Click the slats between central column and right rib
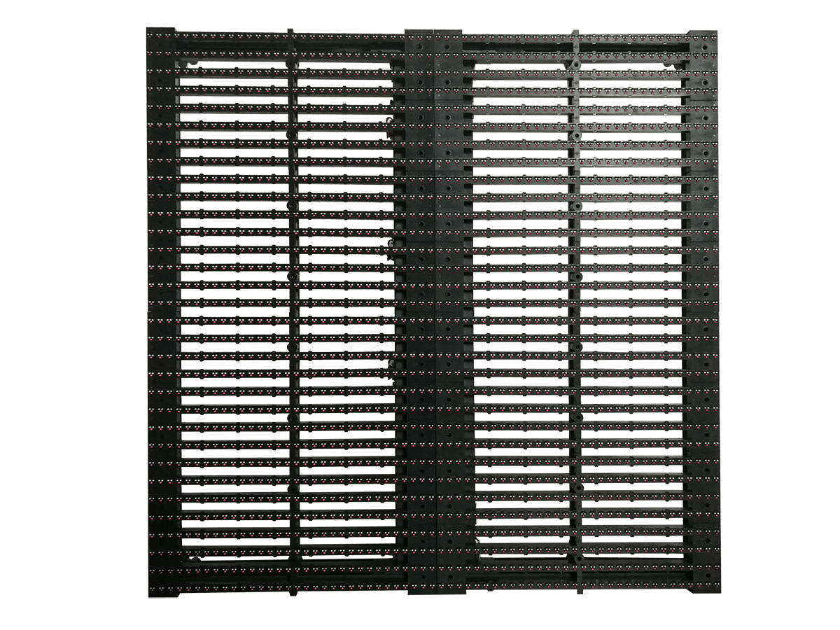This screenshot has width=840, height=630. (518, 315)
